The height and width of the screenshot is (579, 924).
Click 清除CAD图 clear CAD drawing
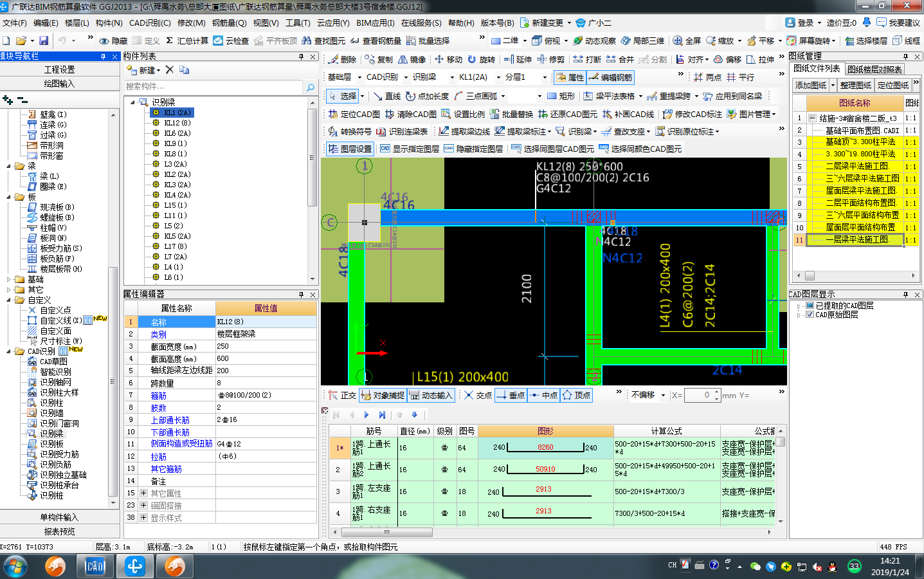pos(410,114)
